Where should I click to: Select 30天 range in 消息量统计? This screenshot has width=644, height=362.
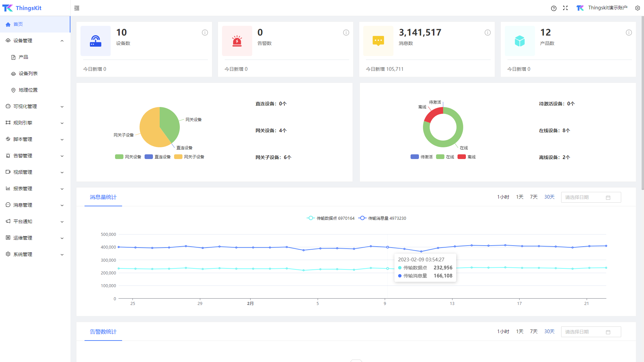tap(549, 197)
